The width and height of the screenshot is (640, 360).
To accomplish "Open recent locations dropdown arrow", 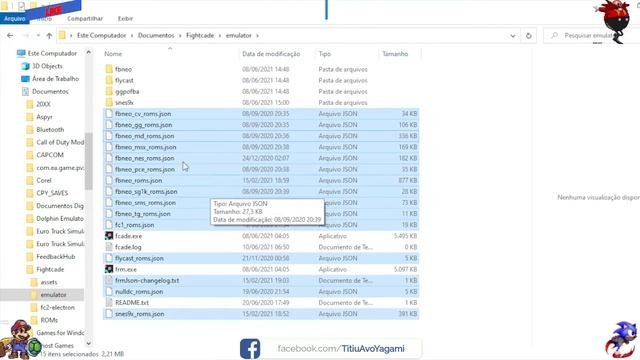I will coord(38,36).
